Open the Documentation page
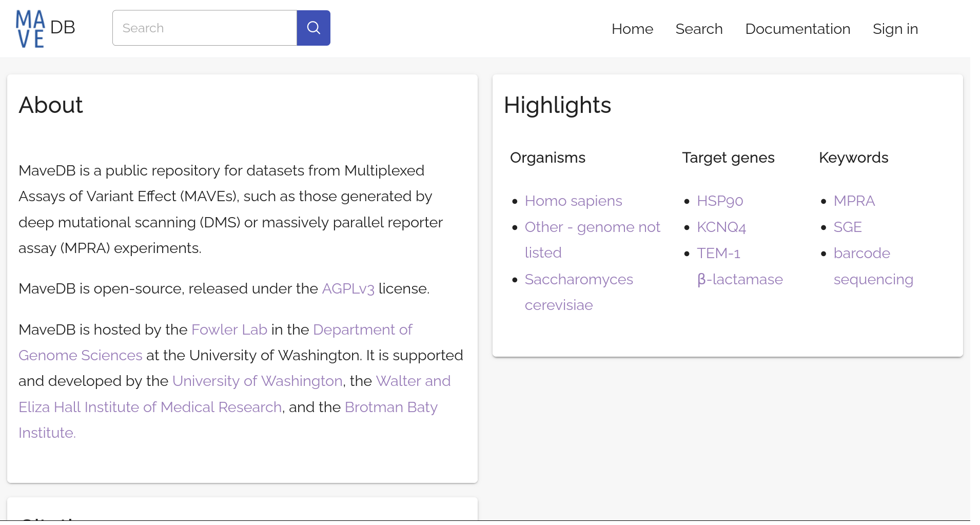The width and height of the screenshot is (980, 525). [x=797, y=29]
